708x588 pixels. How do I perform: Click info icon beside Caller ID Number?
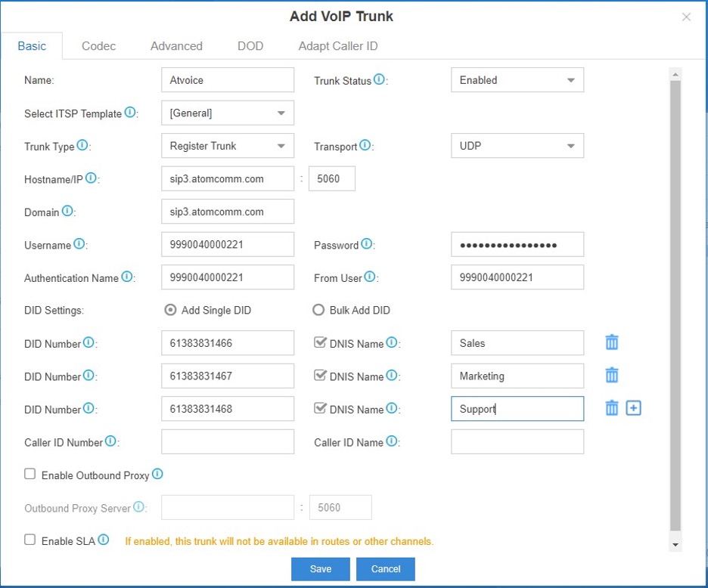click(x=110, y=441)
